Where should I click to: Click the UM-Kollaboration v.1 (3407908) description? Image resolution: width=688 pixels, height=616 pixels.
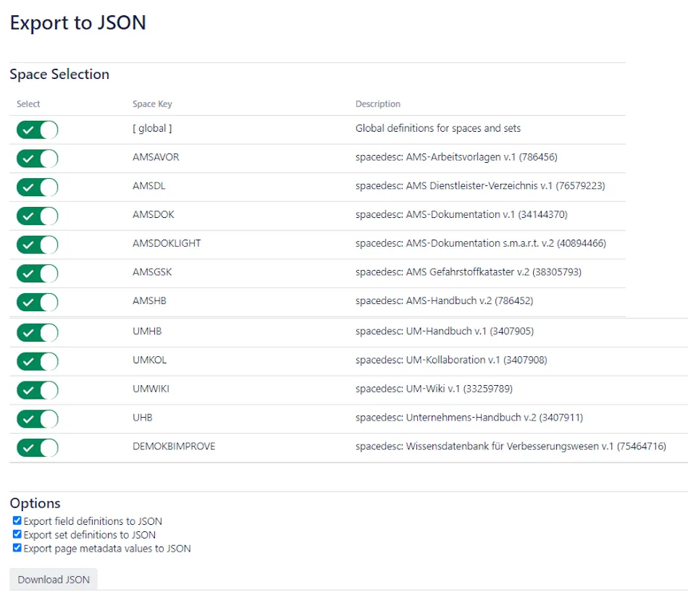tap(451, 360)
